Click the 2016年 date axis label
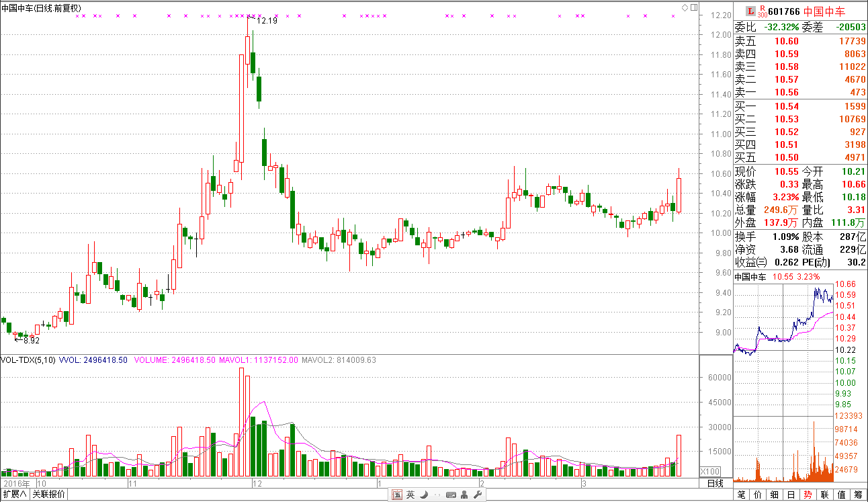Viewport: 868px width, 502px height. (x=16, y=483)
